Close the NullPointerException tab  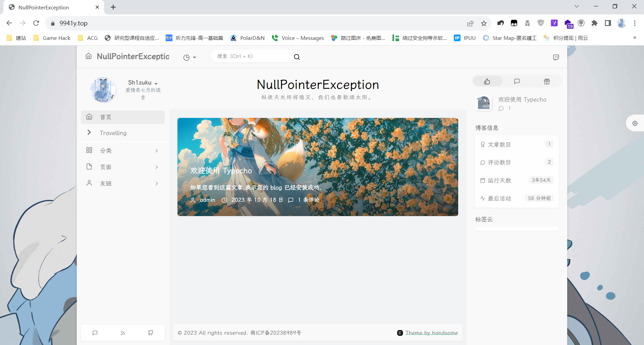click(x=97, y=7)
